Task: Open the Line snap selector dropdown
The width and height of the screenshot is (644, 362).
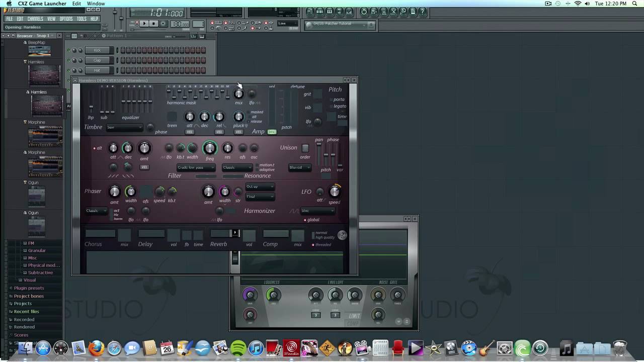Action: pyautogui.click(x=288, y=23)
